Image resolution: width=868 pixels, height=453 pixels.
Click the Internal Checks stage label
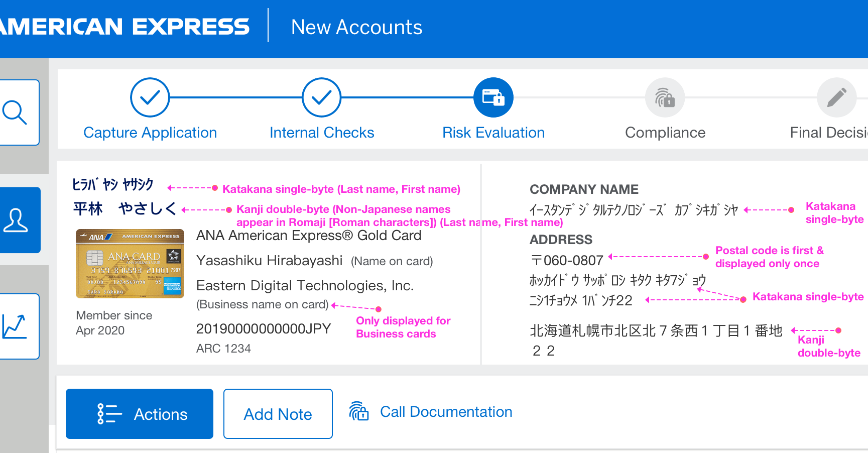tap(321, 132)
